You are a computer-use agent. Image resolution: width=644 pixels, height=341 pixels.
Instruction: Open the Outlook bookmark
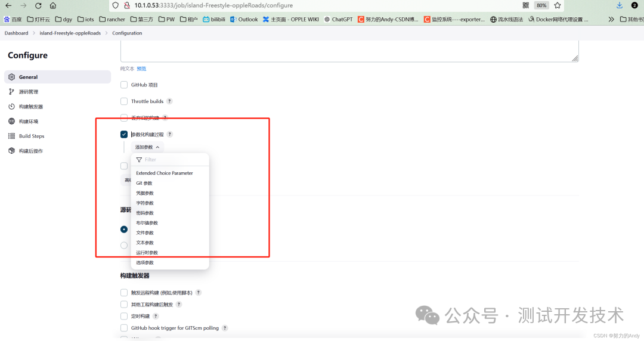(x=244, y=19)
